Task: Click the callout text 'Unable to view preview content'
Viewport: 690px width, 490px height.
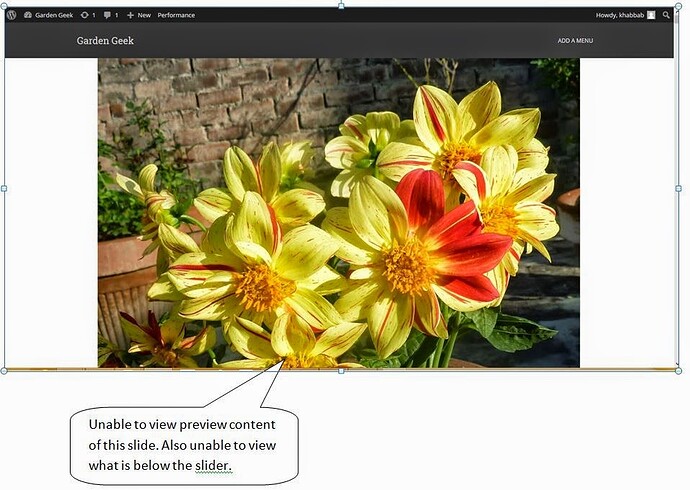Action: [x=182, y=424]
